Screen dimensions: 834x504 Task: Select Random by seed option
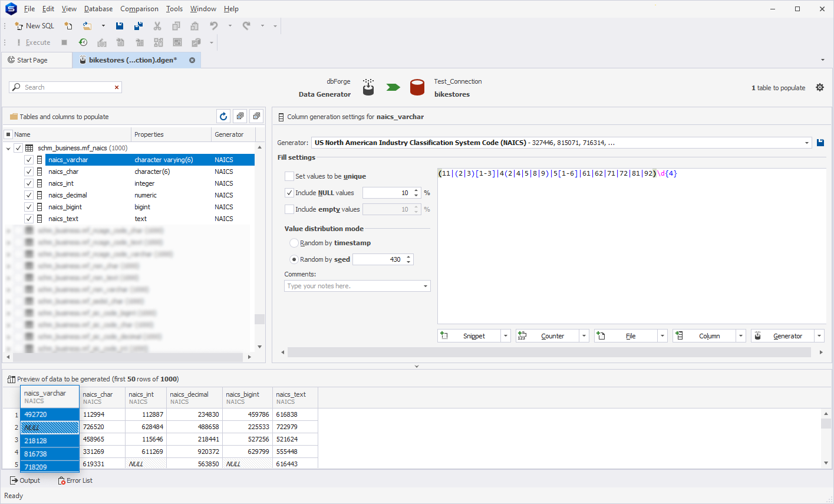(x=294, y=259)
